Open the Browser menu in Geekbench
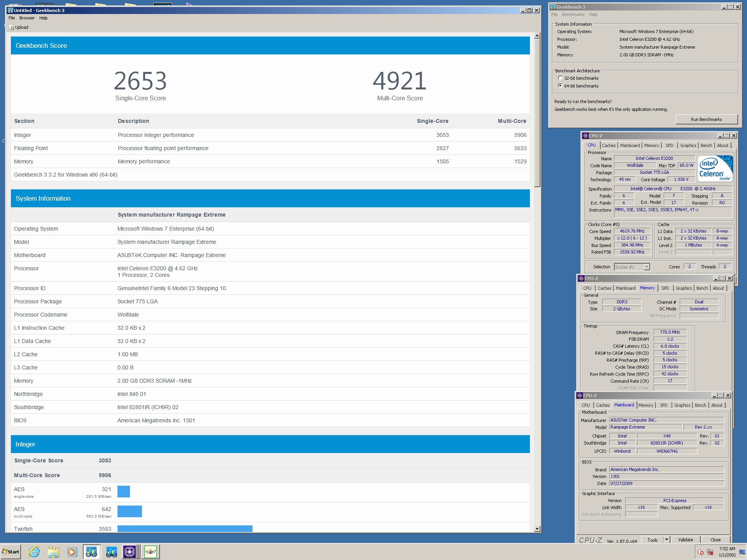Image resolution: width=747 pixels, height=560 pixels. [27, 18]
